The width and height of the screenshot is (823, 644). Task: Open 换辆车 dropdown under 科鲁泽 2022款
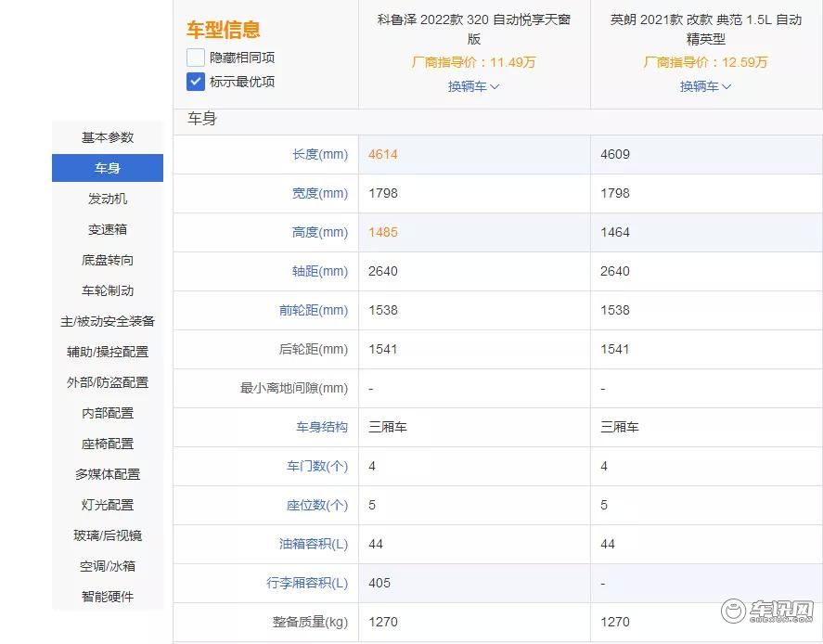473,86
